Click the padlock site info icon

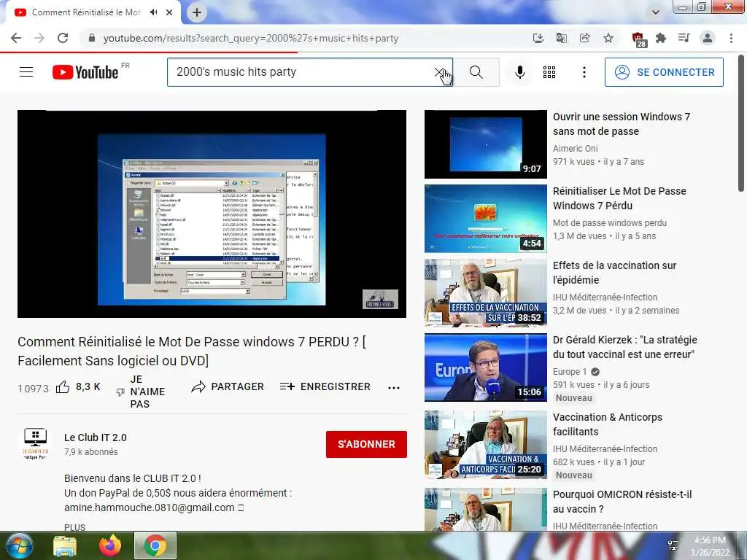point(92,38)
